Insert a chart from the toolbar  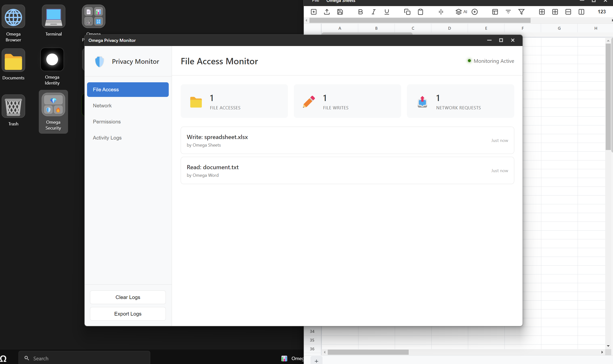tap(441, 12)
